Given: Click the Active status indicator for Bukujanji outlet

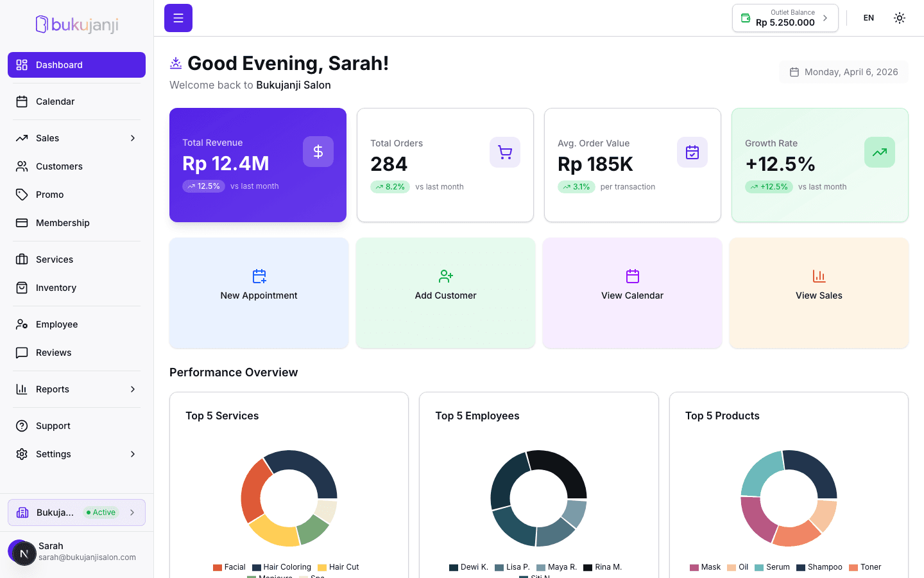Looking at the screenshot, I should [x=101, y=512].
